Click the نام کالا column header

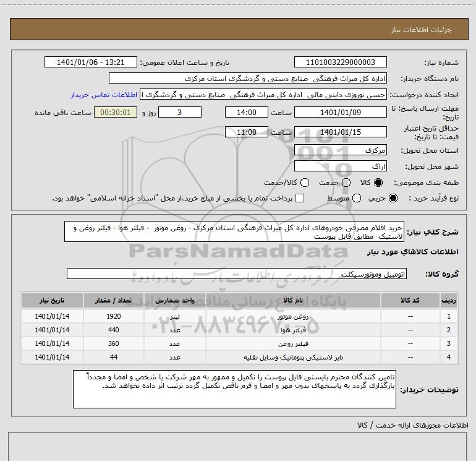tap(293, 300)
